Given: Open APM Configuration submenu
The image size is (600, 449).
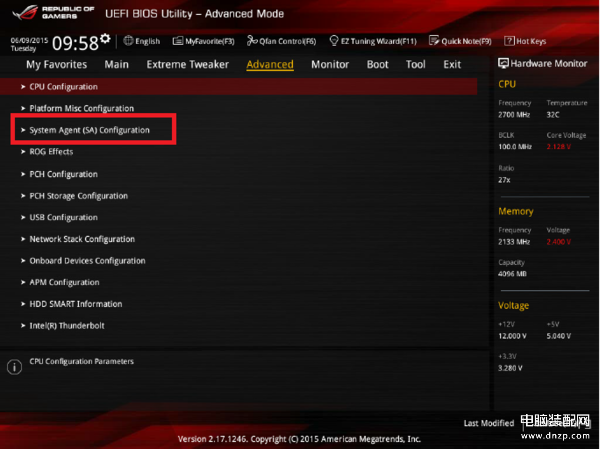Looking at the screenshot, I should tap(65, 282).
